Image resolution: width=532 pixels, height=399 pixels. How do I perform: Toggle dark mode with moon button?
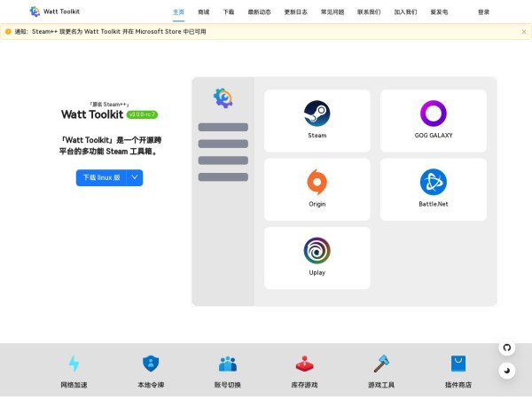(x=507, y=371)
